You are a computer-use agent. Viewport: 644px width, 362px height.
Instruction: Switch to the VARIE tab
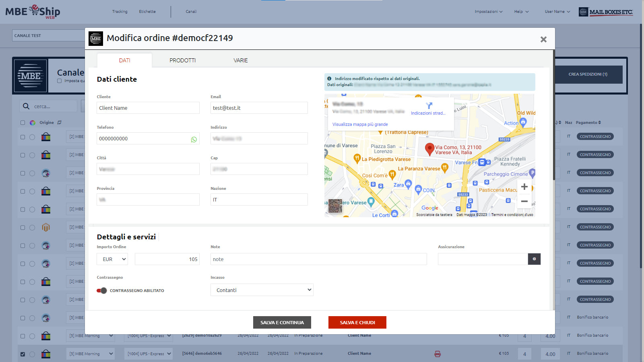[241, 60]
